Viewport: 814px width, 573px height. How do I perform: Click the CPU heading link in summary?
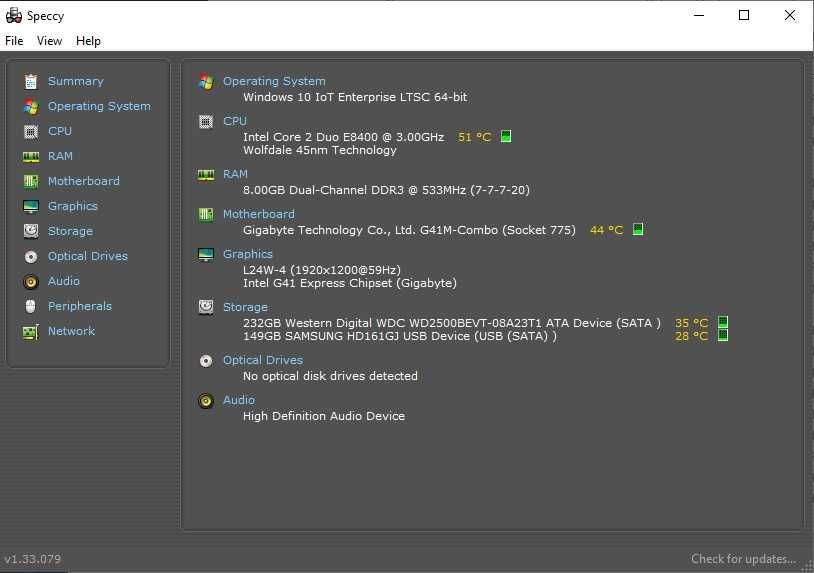click(x=235, y=121)
